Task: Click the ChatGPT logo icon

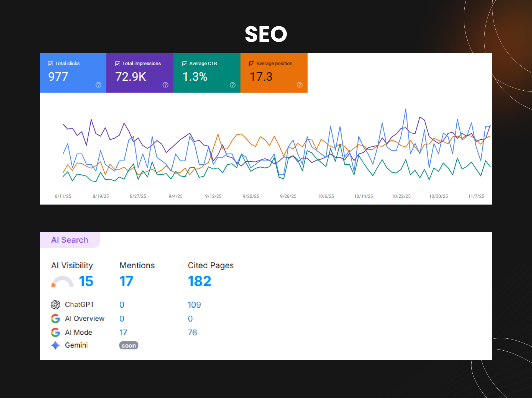Action: click(x=55, y=305)
